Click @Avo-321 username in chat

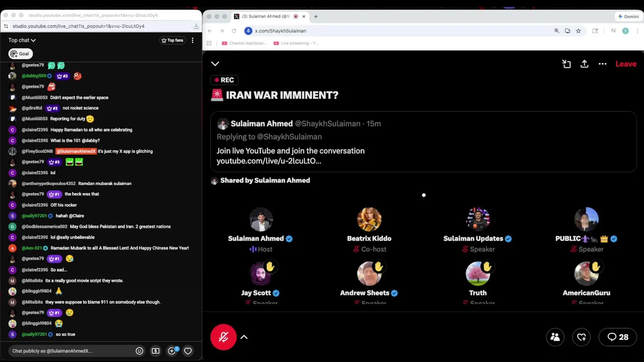pos(33,248)
